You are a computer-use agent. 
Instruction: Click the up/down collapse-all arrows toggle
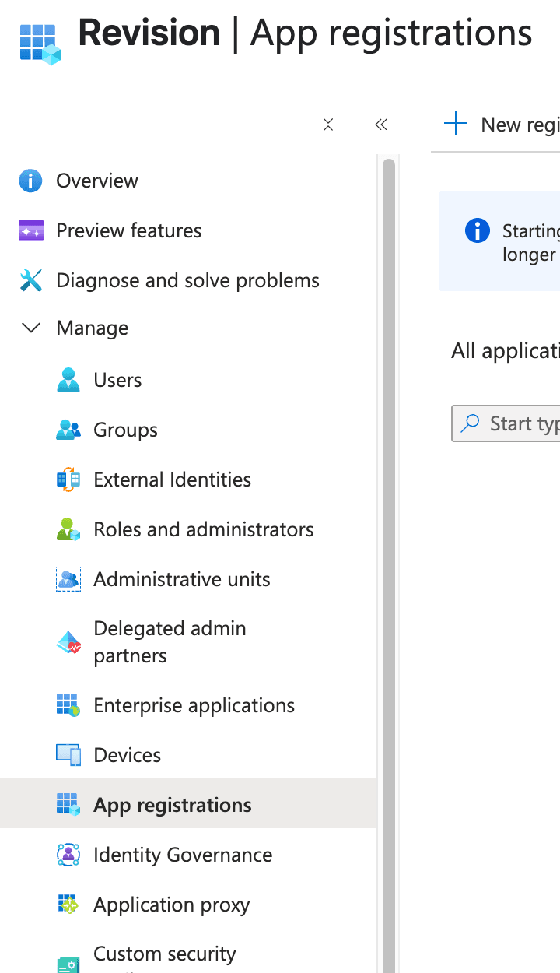point(328,125)
